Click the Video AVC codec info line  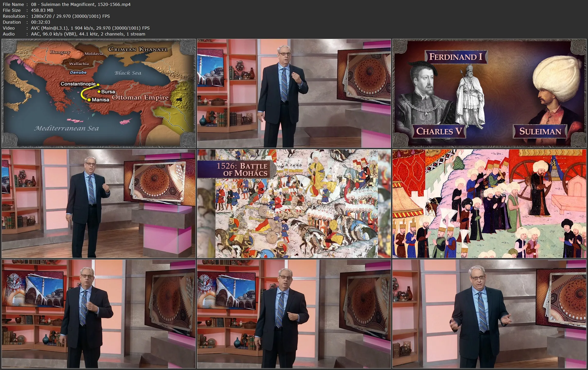[90, 28]
